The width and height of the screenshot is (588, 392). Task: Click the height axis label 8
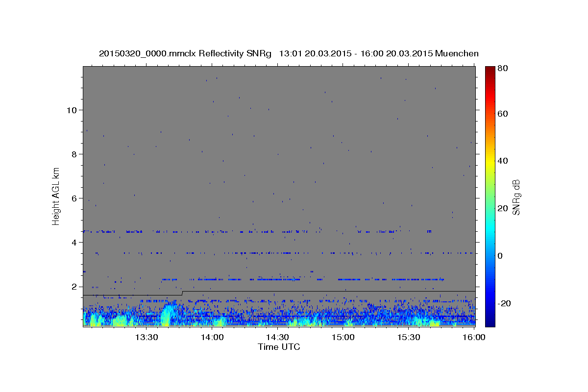[74, 154]
